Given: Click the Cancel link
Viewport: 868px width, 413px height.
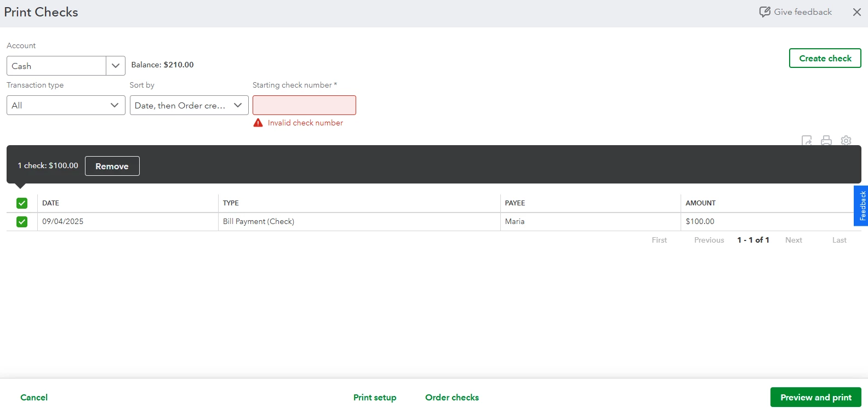Looking at the screenshot, I should coord(34,398).
